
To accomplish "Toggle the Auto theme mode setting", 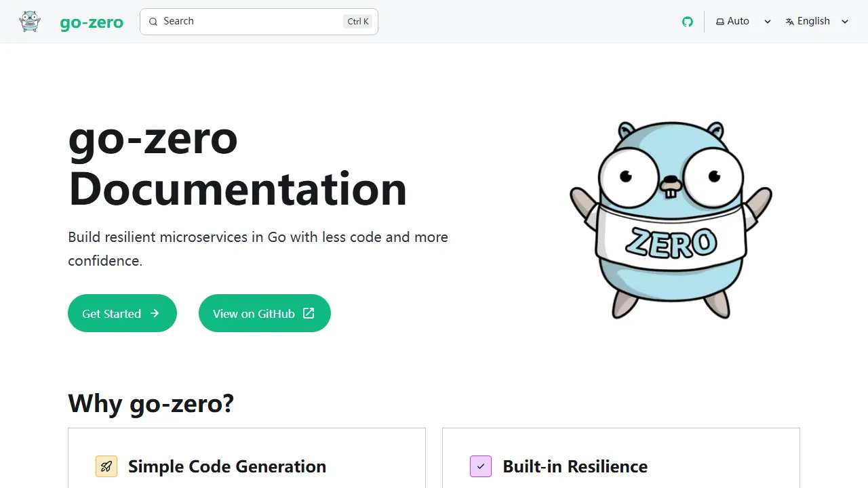I will (x=738, y=21).
